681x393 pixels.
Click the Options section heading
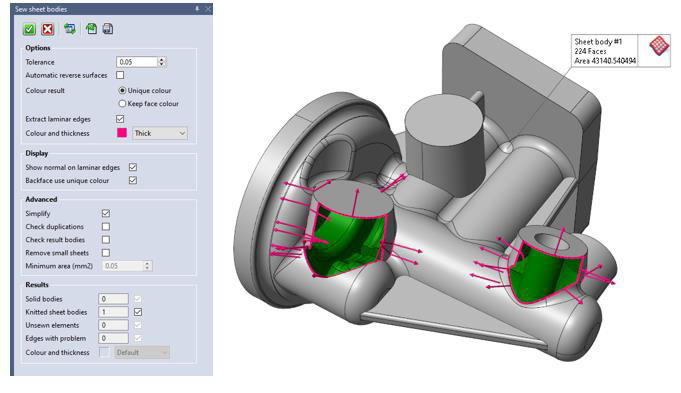click(38, 48)
